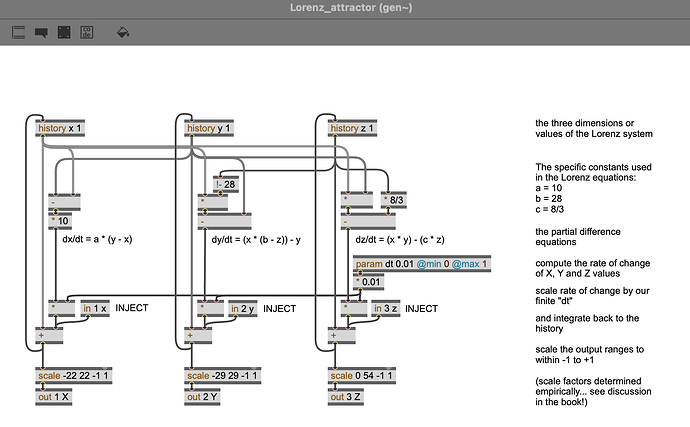Select the 'history z 1' object
Image resolution: width=690 pixels, height=427 pixels.
(x=352, y=128)
